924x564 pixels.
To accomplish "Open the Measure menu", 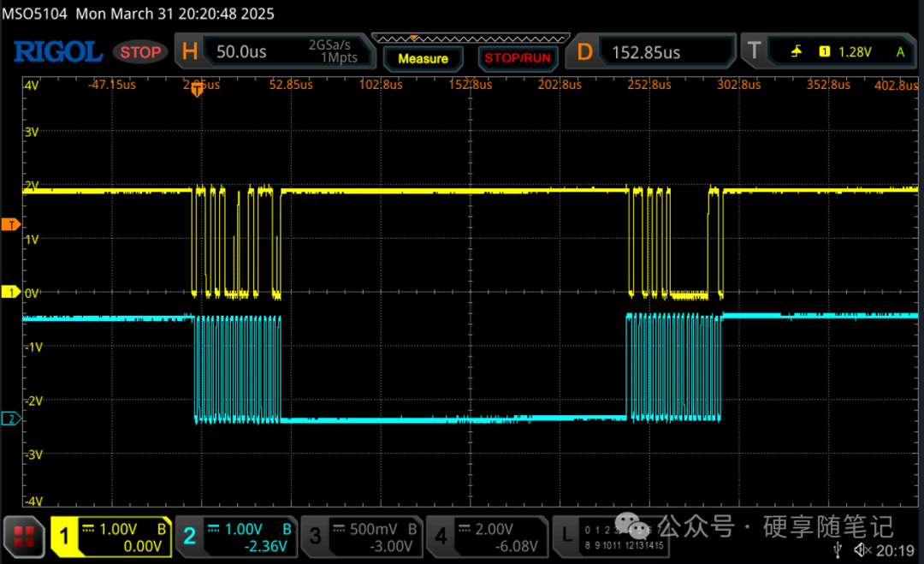I will click(423, 58).
